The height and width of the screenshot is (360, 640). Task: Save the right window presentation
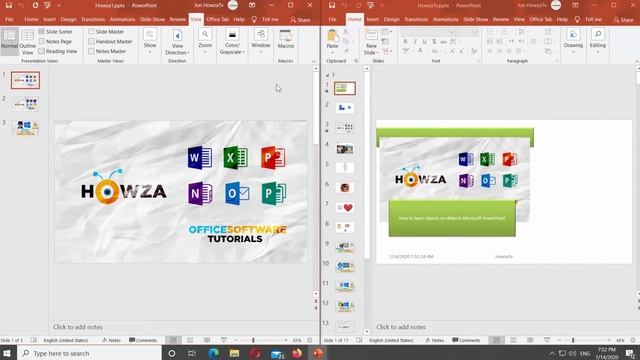[332, 5]
